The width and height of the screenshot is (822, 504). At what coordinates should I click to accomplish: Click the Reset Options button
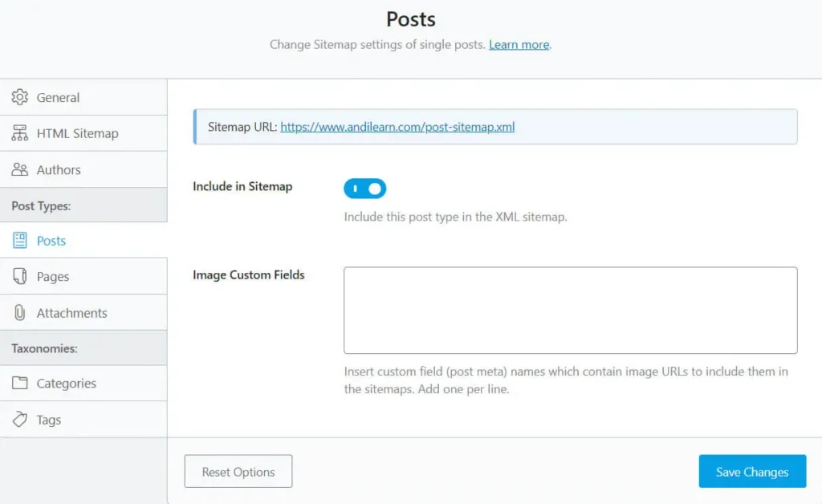tap(238, 471)
